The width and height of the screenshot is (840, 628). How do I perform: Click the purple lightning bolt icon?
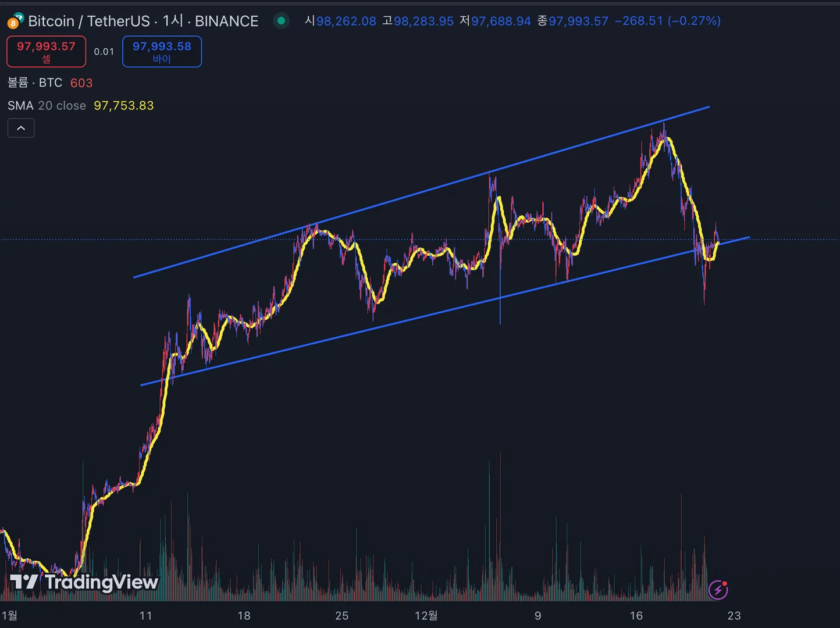pos(718,590)
